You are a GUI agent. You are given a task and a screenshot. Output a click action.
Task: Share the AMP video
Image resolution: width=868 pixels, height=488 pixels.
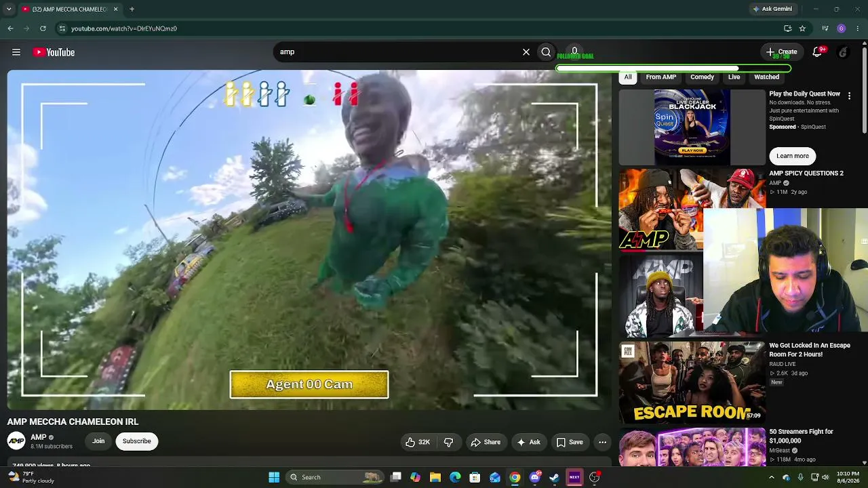click(x=486, y=442)
